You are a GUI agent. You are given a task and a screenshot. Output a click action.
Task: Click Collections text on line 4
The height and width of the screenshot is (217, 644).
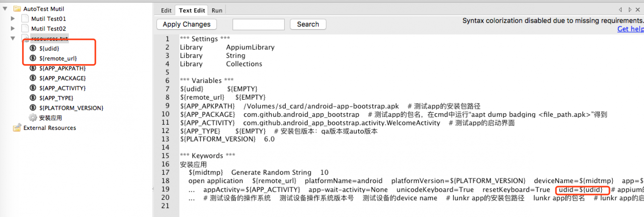[244, 64]
